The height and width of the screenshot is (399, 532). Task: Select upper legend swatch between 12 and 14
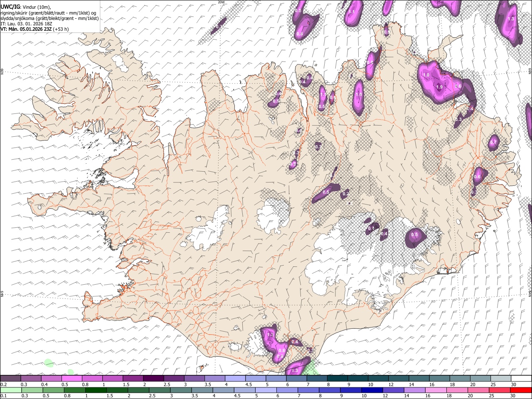point(399,379)
